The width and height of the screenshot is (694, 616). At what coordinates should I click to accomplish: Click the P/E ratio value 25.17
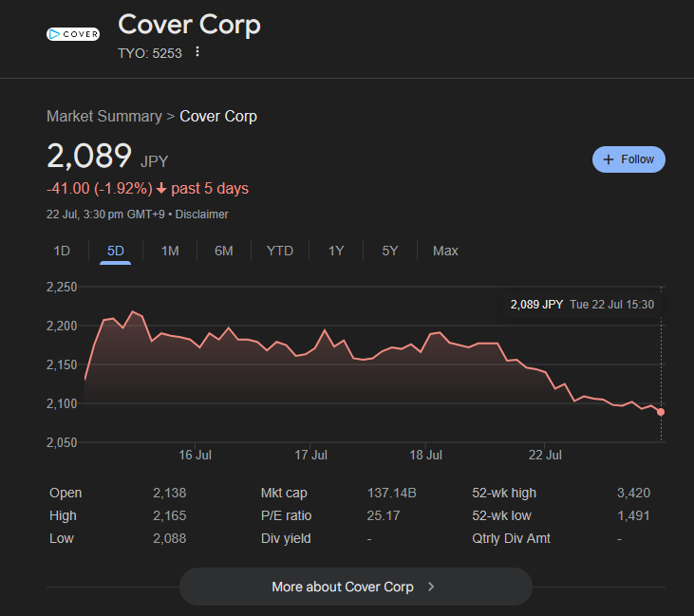click(384, 516)
